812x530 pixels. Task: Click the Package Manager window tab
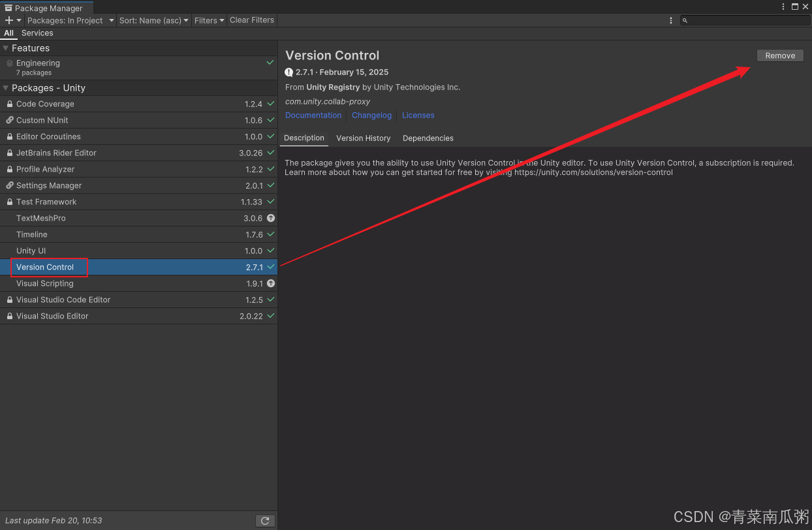(x=46, y=8)
